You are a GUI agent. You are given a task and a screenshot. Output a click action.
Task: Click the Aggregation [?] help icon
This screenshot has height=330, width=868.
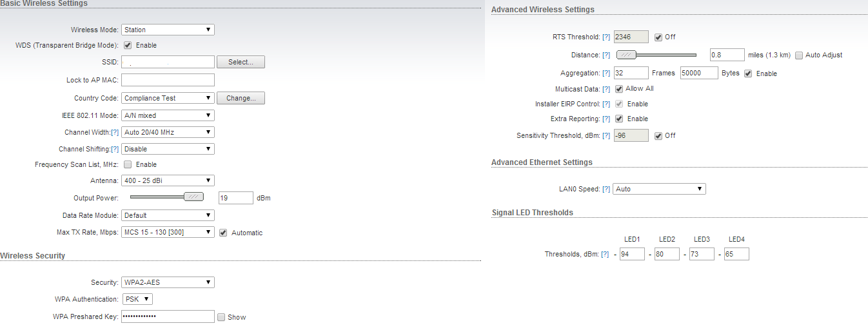(606, 73)
